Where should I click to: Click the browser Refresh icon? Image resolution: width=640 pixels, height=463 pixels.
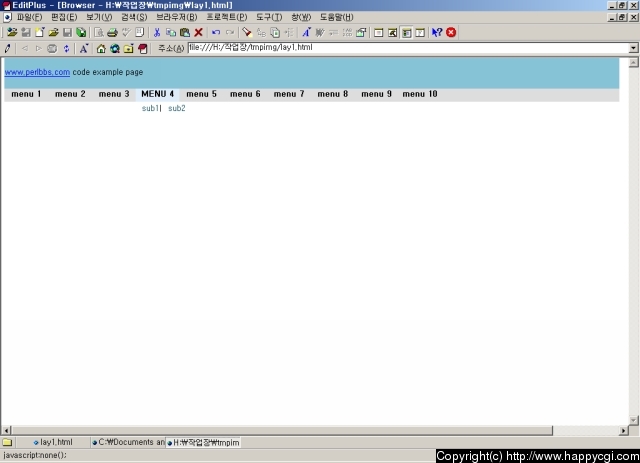66,48
